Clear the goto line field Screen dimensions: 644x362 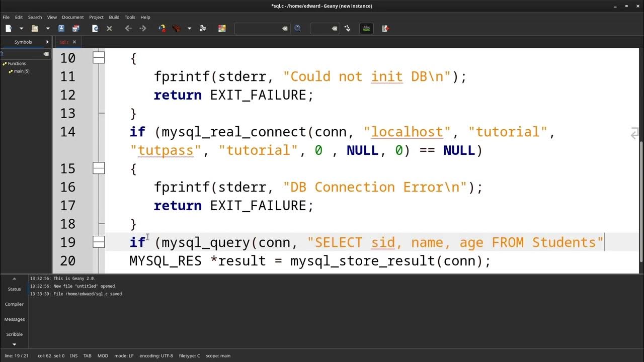click(x=335, y=29)
